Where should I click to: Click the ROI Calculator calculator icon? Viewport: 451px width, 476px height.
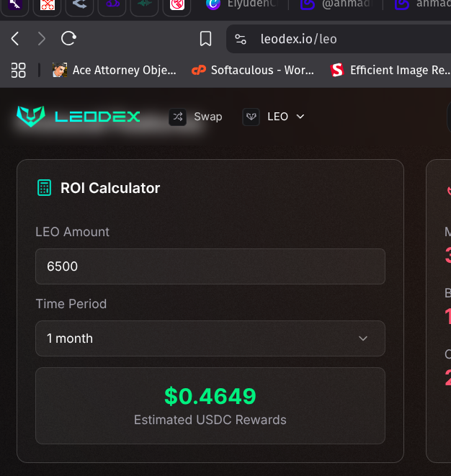45,188
